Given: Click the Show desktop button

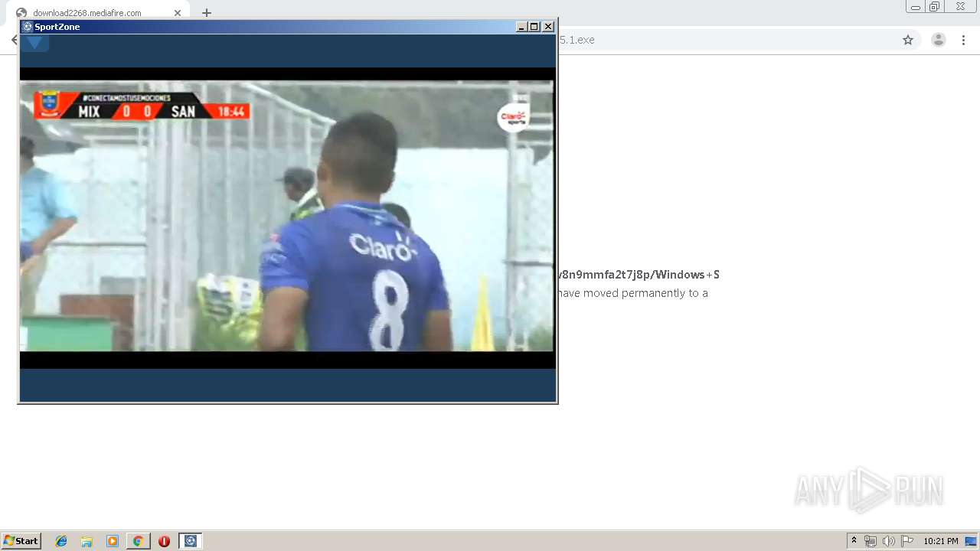Looking at the screenshot, I should 972,541.
